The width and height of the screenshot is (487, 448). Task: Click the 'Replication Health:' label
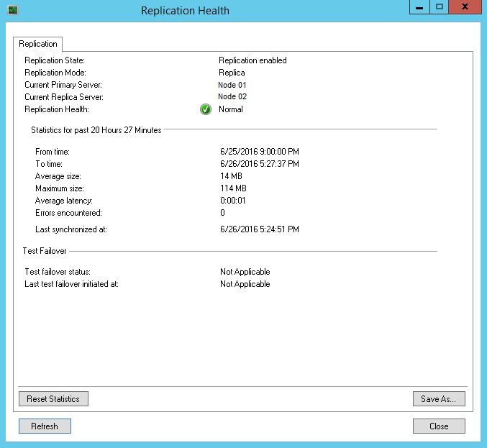tap(57, 109)
